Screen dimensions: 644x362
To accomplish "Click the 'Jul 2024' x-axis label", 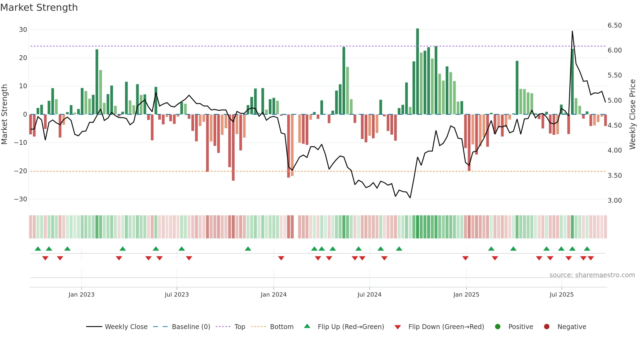I will pyautogui.click(x=369, y=294).
